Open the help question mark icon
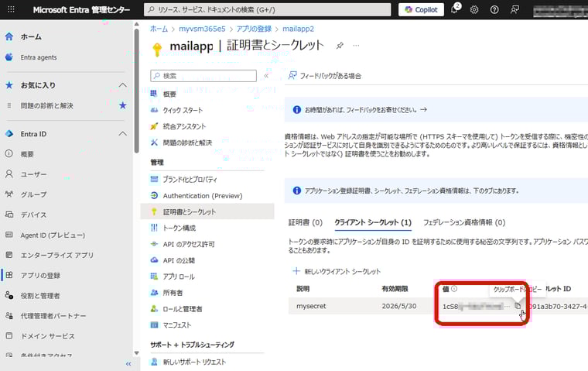This screenshot has height=371, width=588. (x=494, y=10)
